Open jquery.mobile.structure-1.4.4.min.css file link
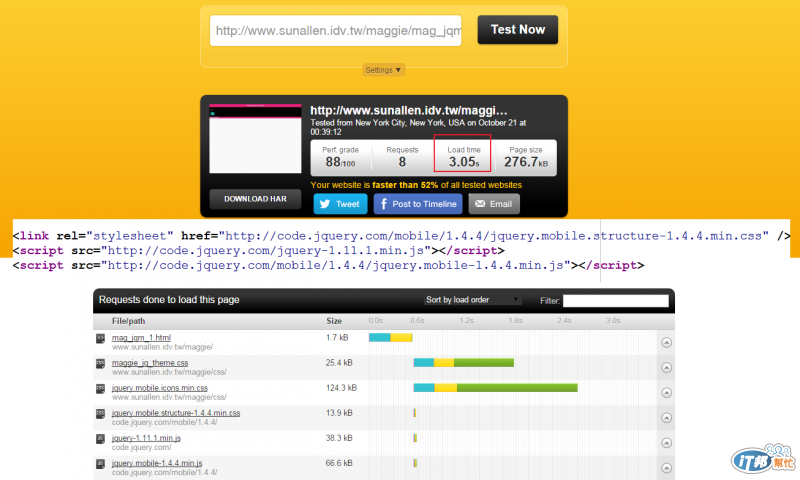Viewport: 800px width, 480px height. click(176, 413)
